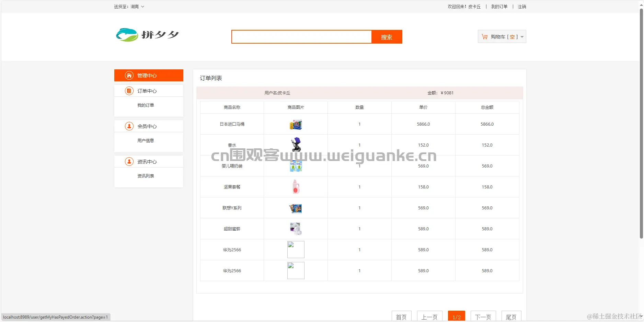The image size is (644, 322).
Task: Select 用户信息 in the sidebar
Action: 146,141
